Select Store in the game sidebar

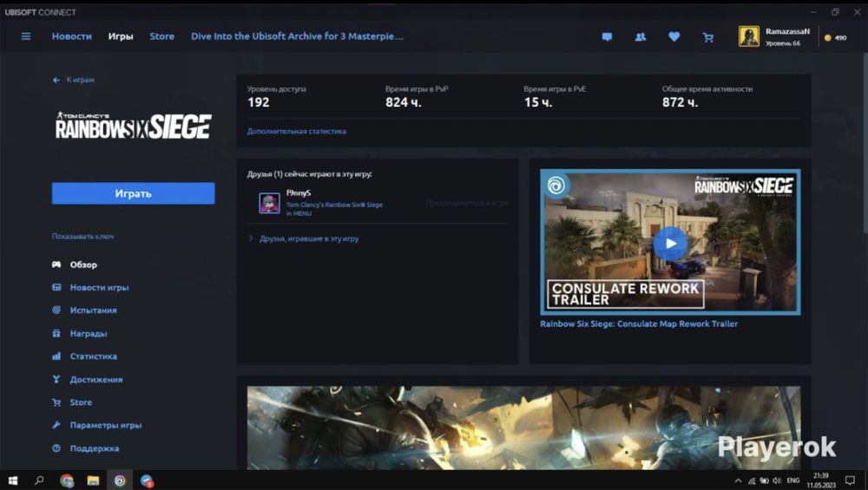(x=81, y=402)
